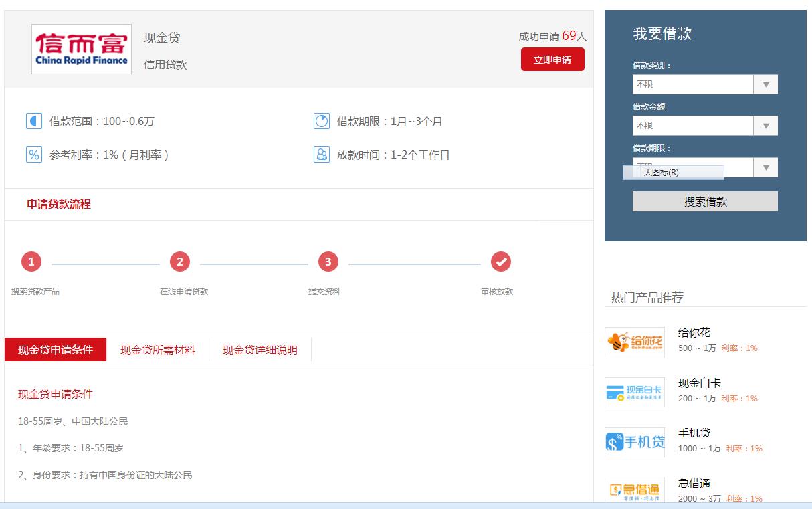Viewport: 812px width, 509px height.
Task: Click the 搜索借款 search button
Action: [x=705, y=201]
